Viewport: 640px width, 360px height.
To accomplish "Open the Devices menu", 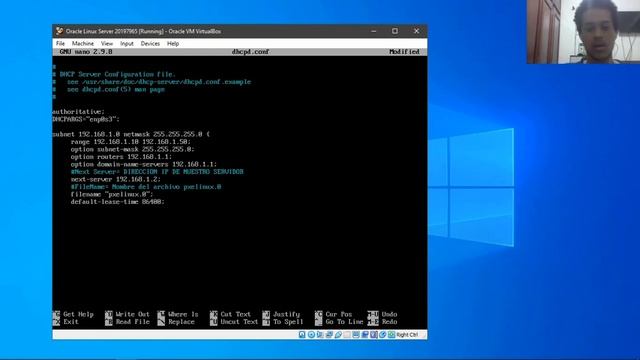I will pyautogui.click(x=150, y=43).
